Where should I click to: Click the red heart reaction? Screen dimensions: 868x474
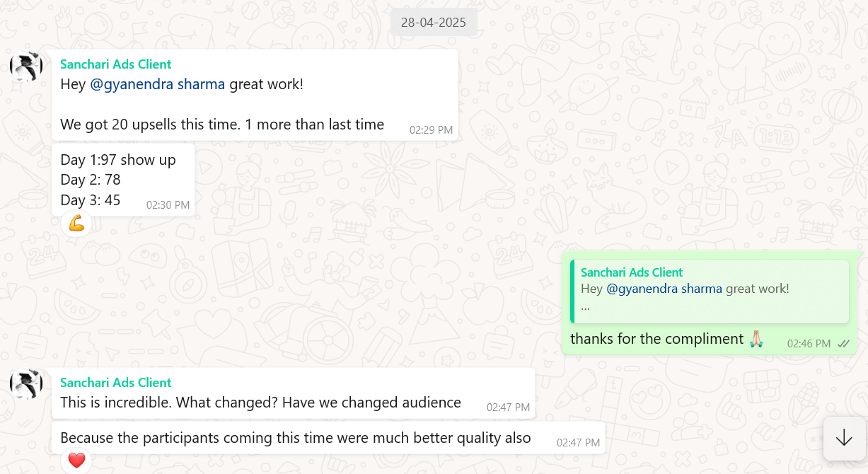pyautogui.click(x=76, y=461)
